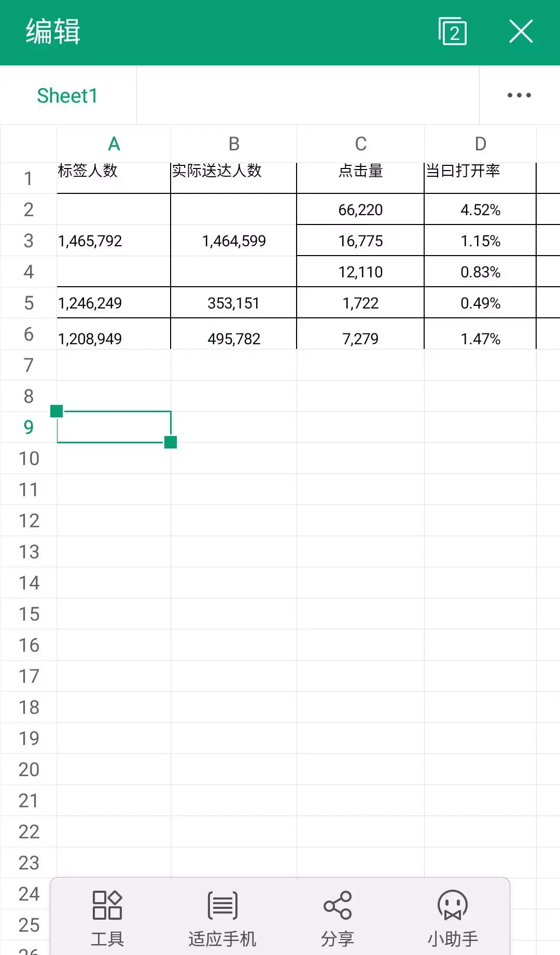The width and height of the screenshot is (560, 955).
Task: Switch to the Sheet1 tab
Action: [67, 95]
